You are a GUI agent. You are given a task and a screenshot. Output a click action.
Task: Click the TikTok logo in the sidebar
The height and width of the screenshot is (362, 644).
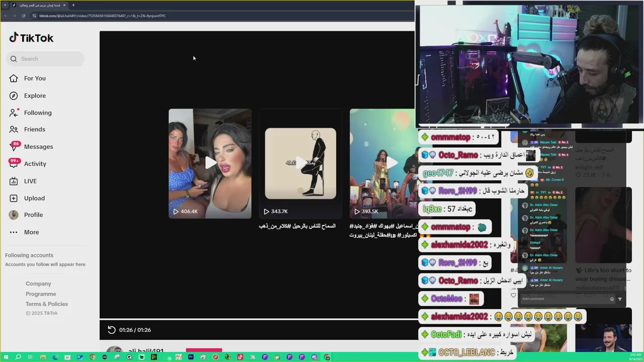pos(31,38)
